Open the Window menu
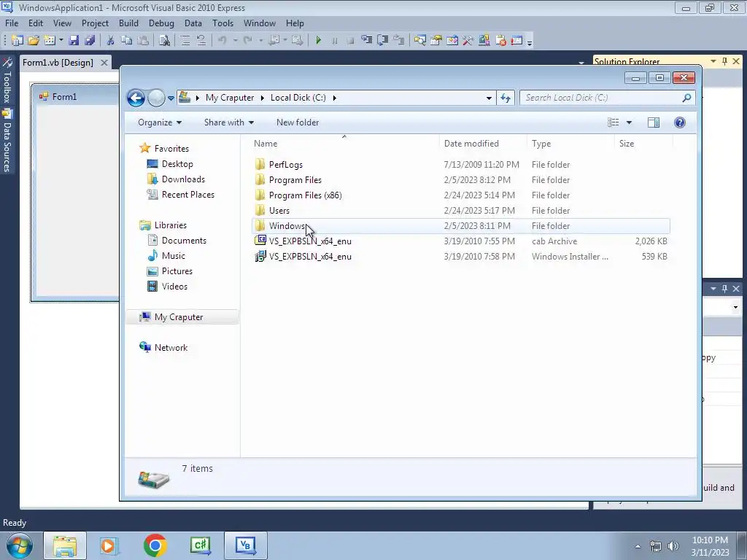Image resolution: width=747 pixels, height=560 pixels. 260,23
